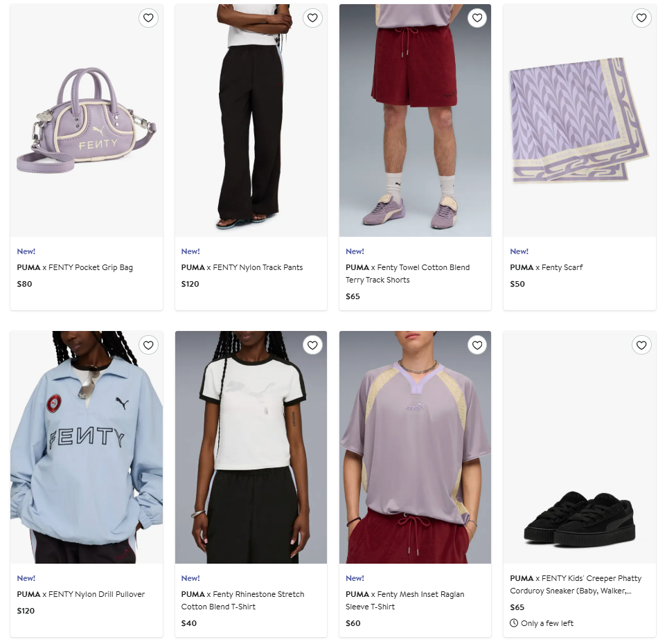This screenshot has height=644, width=667.
Task: View the black corduroy sneaker image
Action: [x=580, y=447]
